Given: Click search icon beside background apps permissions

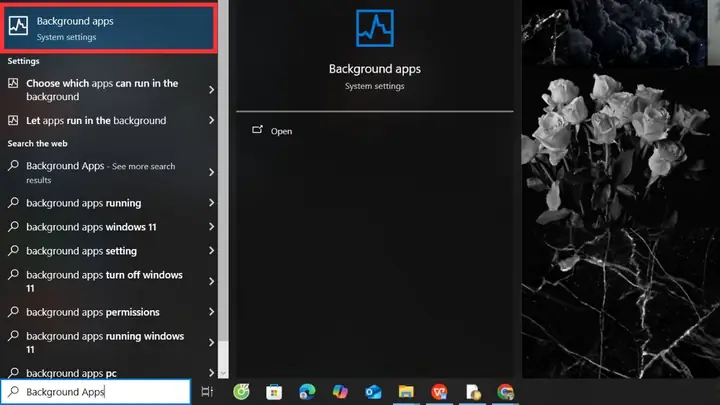Looking at the screenshot, I should point(13,311).
